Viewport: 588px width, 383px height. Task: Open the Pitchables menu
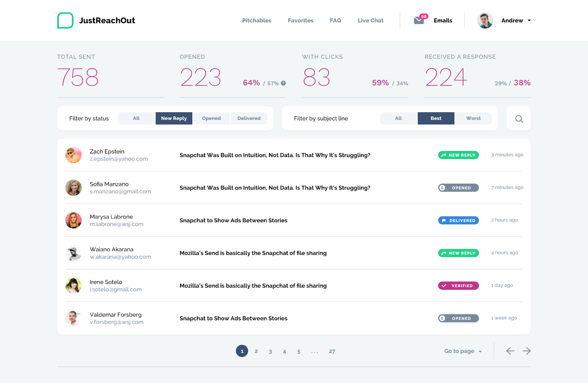257,20
